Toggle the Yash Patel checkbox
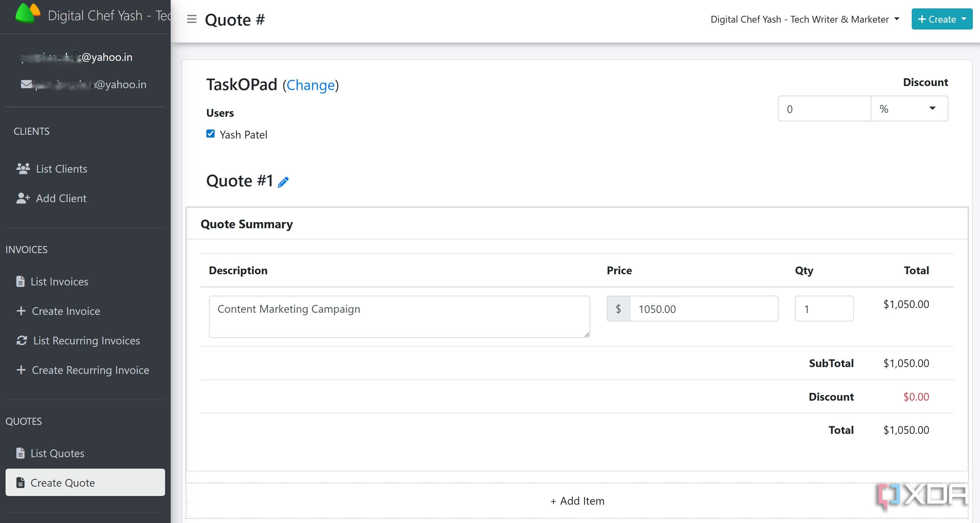 pyautogui.click(x=210, y=134)
